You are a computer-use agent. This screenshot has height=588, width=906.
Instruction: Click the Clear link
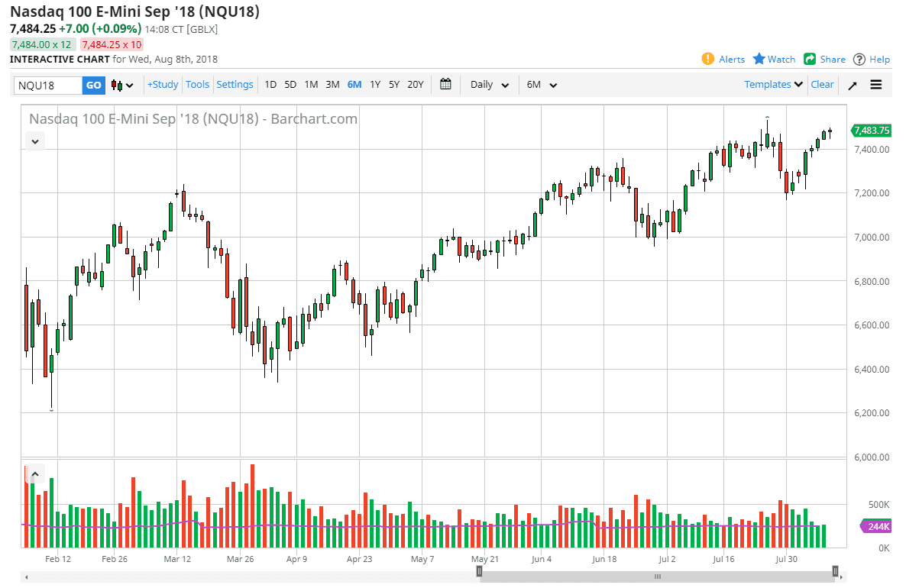click(x=822, y=85)
